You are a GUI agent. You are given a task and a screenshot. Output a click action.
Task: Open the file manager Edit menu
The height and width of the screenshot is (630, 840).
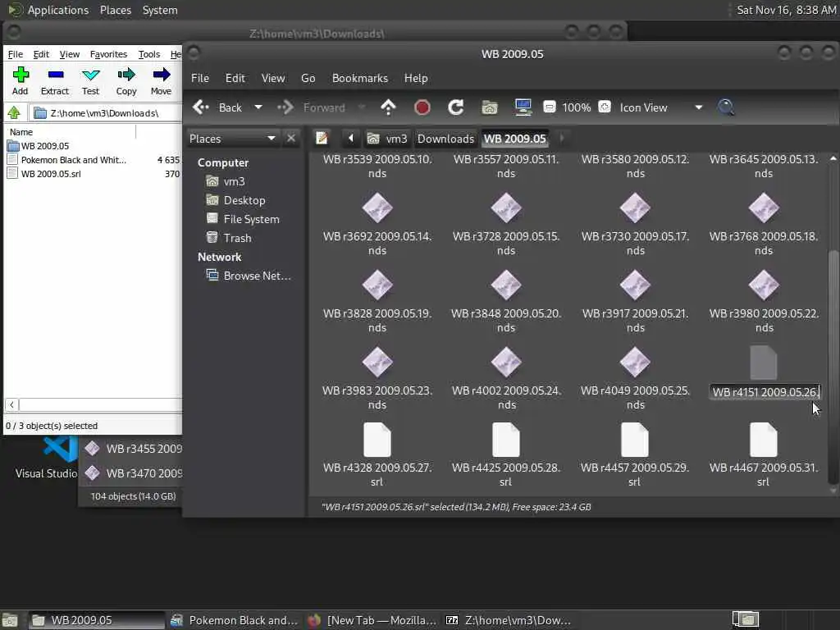[x=235, y=78]
